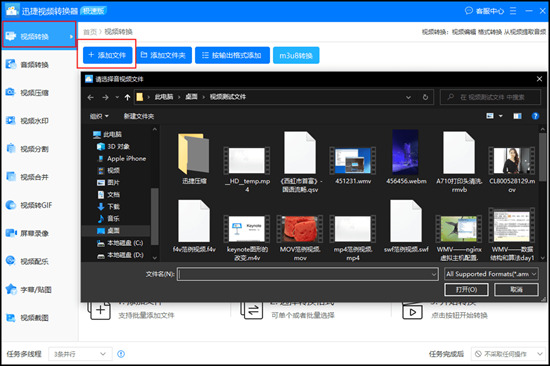Open recent locations dropdown next to Forward

(117, 97)
